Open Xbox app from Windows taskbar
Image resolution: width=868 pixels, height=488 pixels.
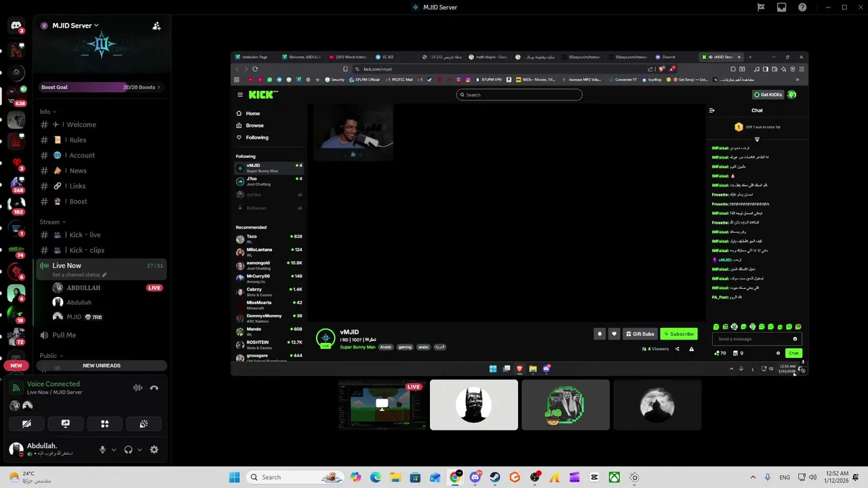(x=614, y=477)
